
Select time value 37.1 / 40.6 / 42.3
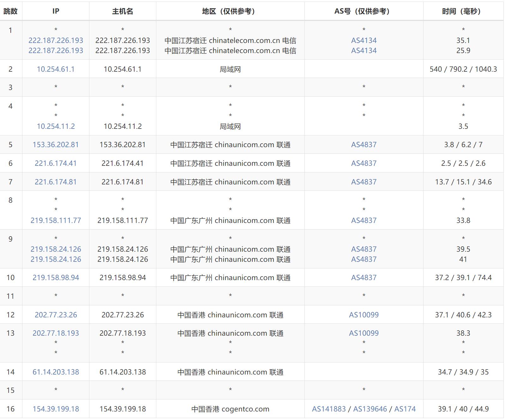463,315
